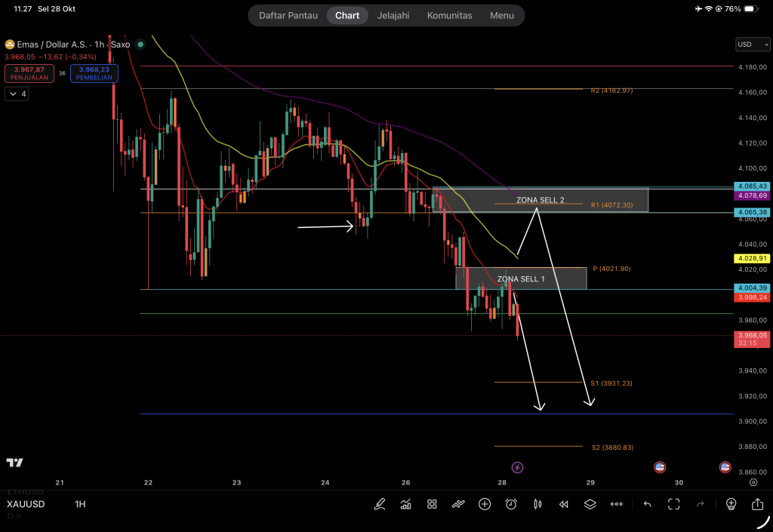Open the object tree layers icon
The height and width of the screenshot is (532, 773).
(x=590, y=504)
